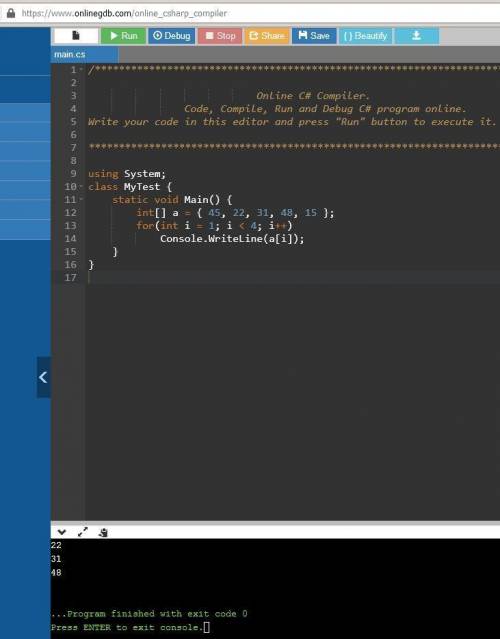Beautify the code formatting
The width and height of the screenshot is (500, 639).
click(x=366, y=35)
